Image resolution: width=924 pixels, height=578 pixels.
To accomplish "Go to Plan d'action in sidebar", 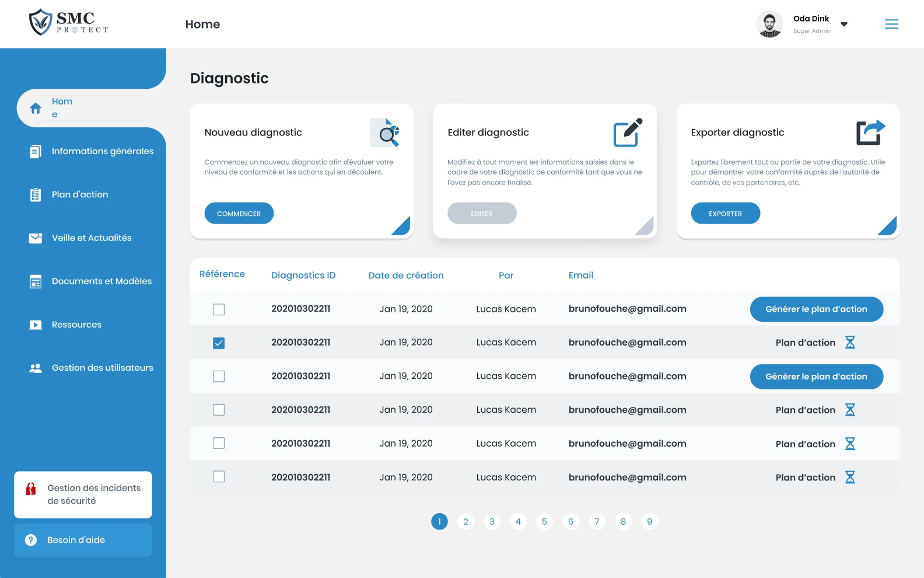I will [x=80, y=194].
